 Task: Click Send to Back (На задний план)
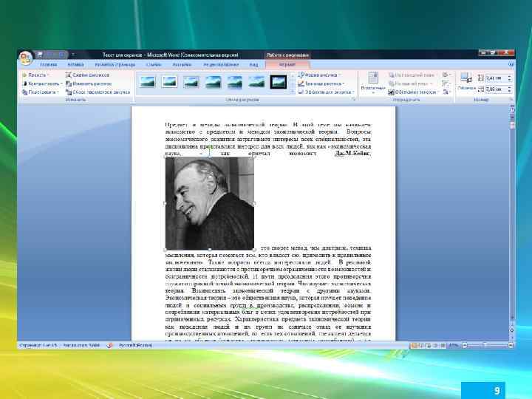tap(411, 83)
